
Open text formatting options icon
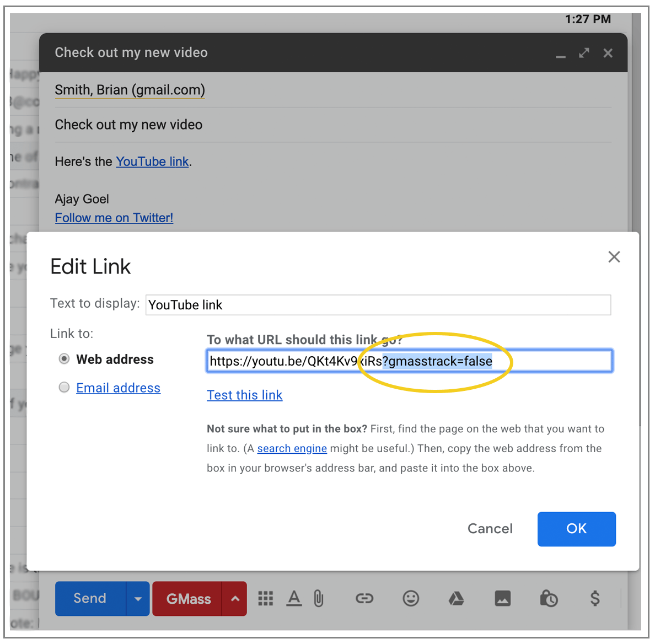click(294, 598)
